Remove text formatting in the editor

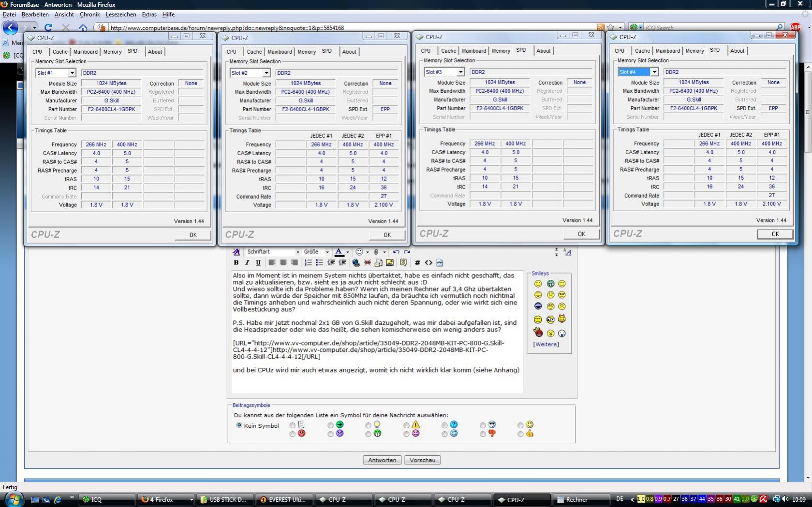coord(236,252)
